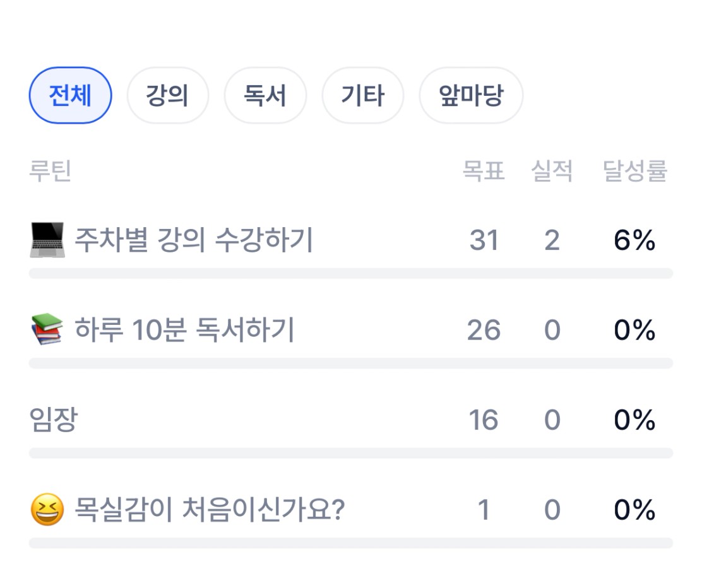Show the 앞마당 category

[471, 96]
